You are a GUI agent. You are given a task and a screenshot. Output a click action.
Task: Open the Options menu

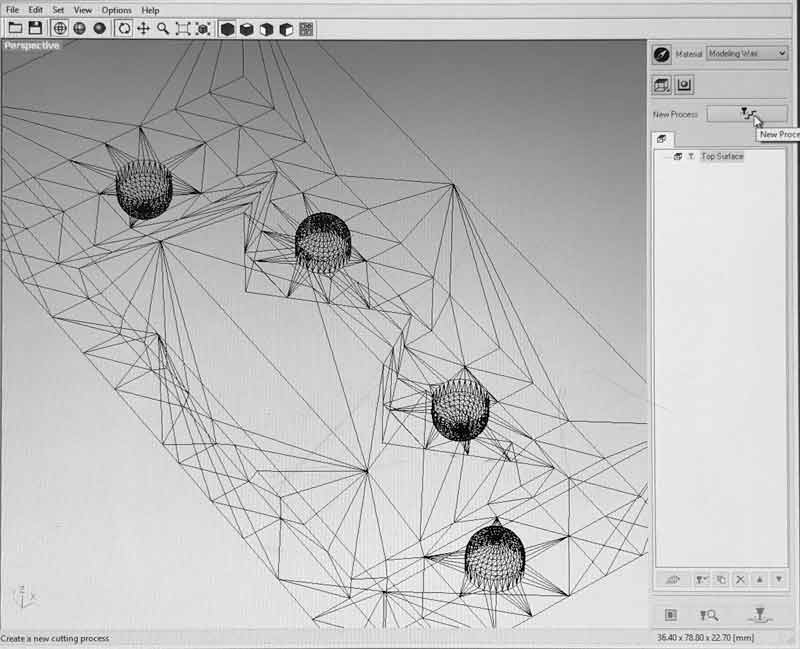point(116,10)
